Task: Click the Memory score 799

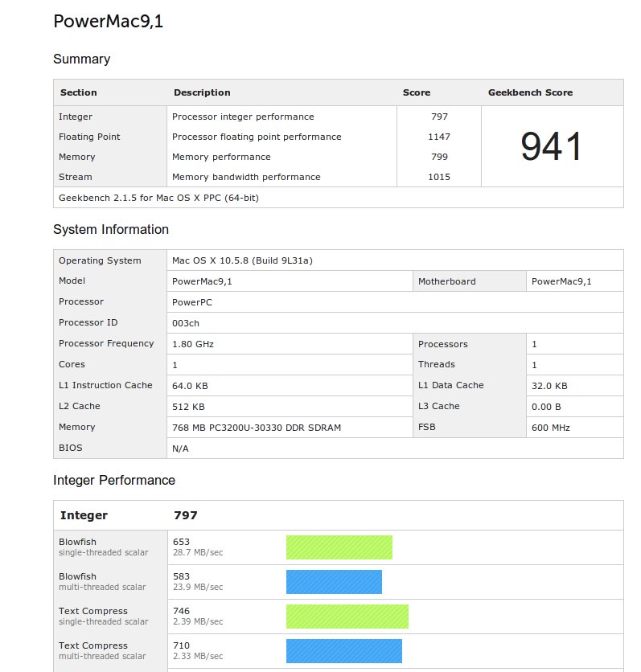Action: 439,157
